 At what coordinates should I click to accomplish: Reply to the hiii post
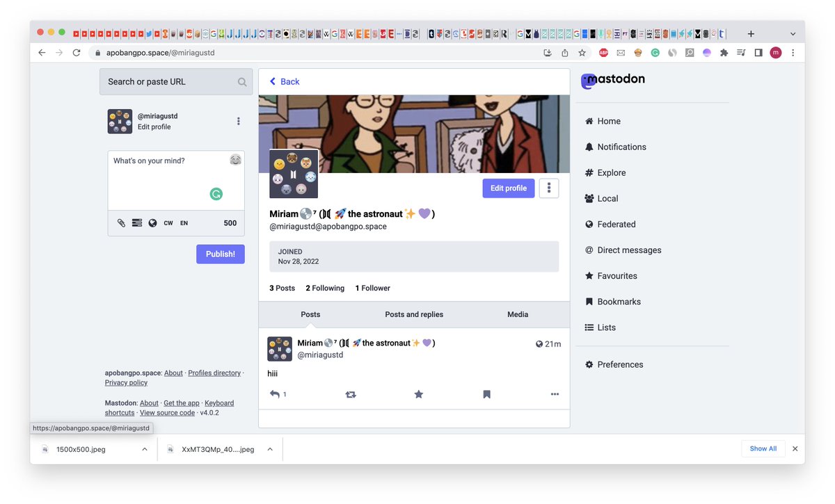(x=275, y=394)
